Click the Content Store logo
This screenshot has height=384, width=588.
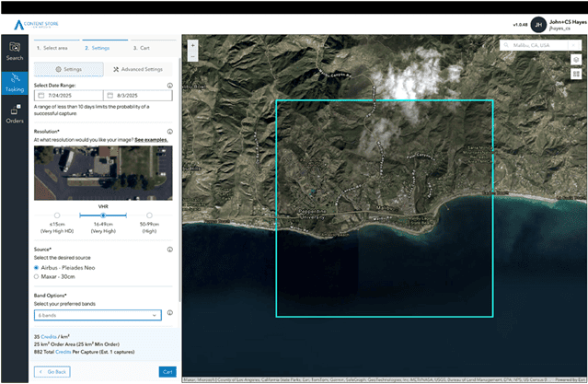pos(36,24)
